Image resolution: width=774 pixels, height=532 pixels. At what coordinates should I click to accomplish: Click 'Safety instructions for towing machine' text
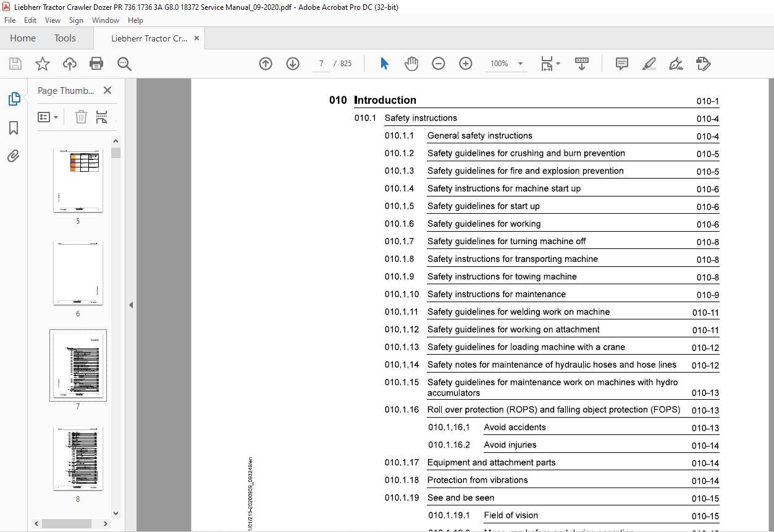tap(502, 277)
